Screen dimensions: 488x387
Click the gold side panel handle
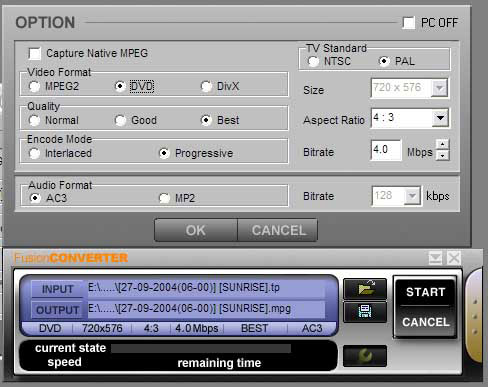[474, 316]
